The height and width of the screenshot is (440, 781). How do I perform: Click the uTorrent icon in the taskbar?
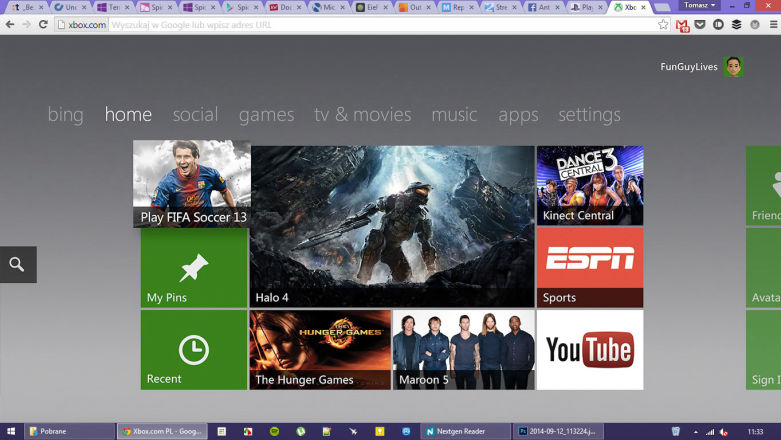[300, 432]
